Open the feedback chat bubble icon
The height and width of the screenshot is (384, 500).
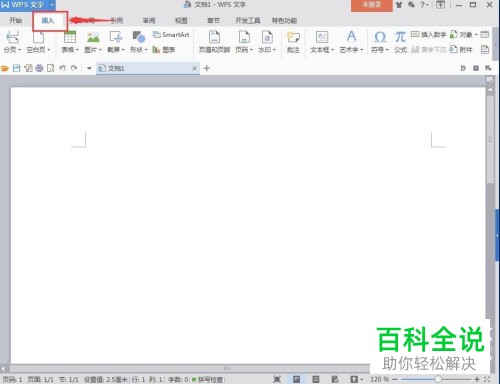(x=412, y=5)
